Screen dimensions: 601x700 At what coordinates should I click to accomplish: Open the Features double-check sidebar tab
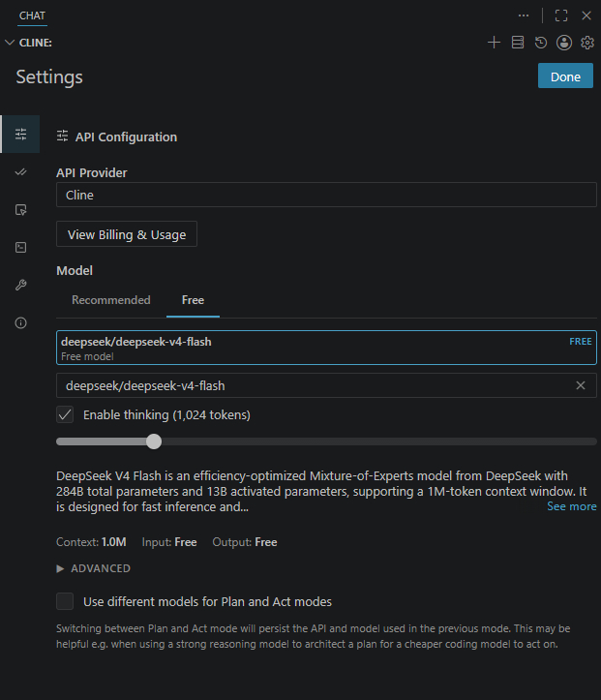pyautogui.click(x=20, y=172)
